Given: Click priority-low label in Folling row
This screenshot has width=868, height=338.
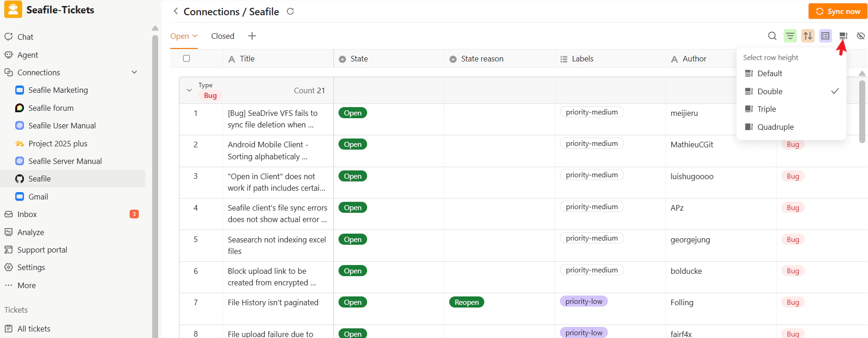Looking at the screenshot, I should [x=584, y=302].
